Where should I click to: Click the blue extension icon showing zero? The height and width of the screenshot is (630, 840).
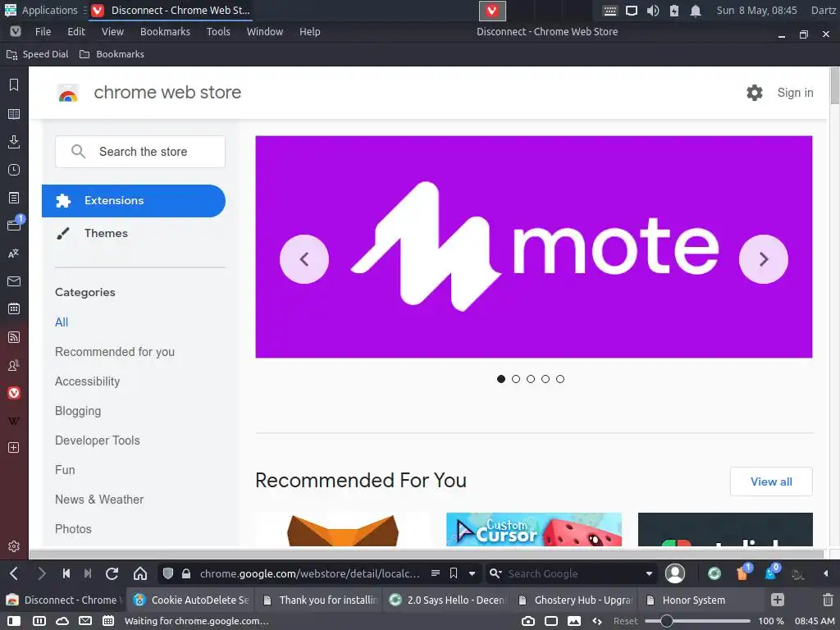coord(771,573)
